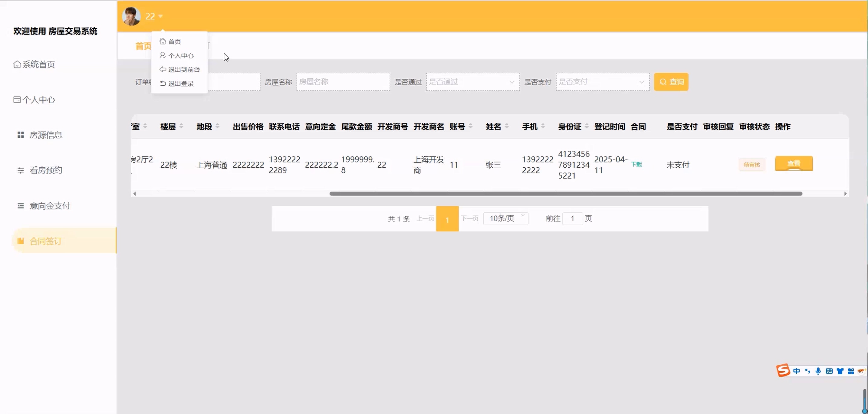This screenshot has width=868, height=414.
Task: Click the 房源信息 grid icon in sidebar
Action: (x=21, y=135)
